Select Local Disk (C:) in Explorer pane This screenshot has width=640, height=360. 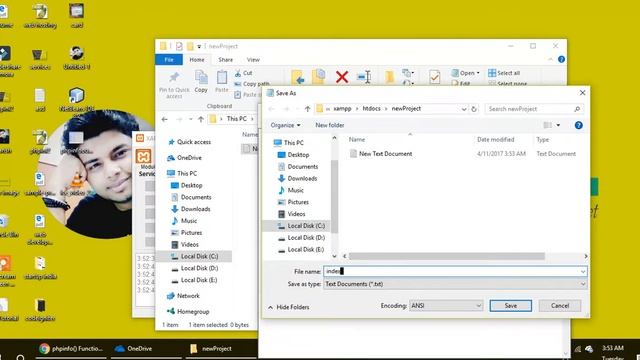(x=195, y=256)
